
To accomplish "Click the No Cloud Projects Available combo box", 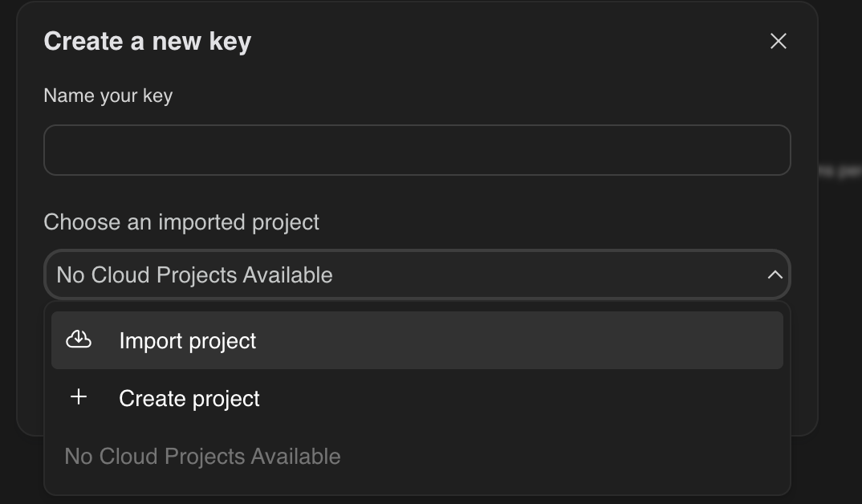I will pos(417,274).
